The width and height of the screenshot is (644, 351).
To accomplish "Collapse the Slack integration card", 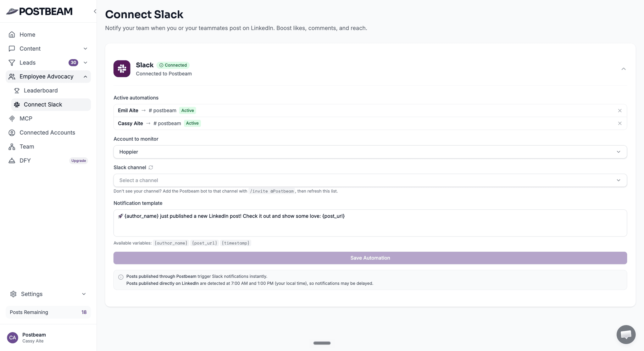I will (x=624, y=69).
